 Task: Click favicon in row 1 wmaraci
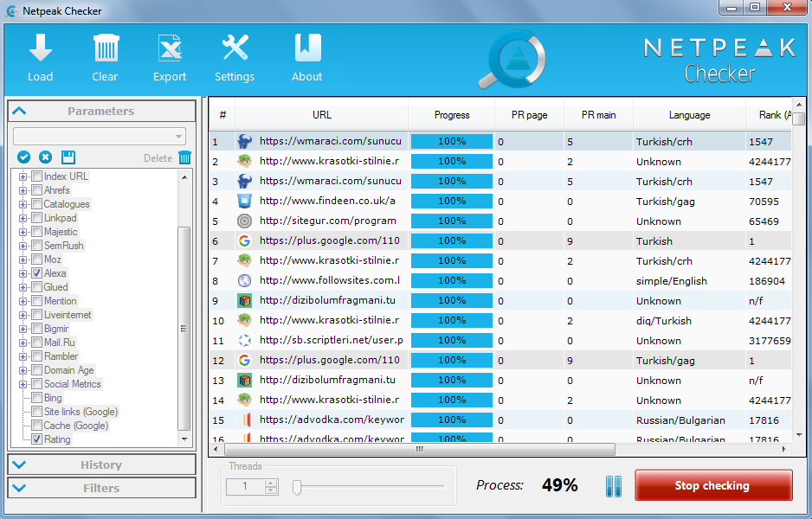pyautogui.click(x=244, y=141)
